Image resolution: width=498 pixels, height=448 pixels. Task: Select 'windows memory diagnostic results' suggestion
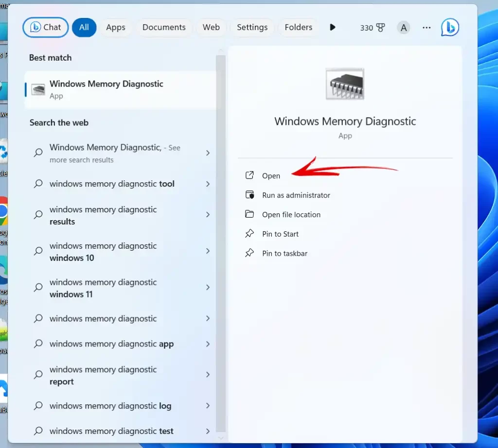tap(121, 215)
